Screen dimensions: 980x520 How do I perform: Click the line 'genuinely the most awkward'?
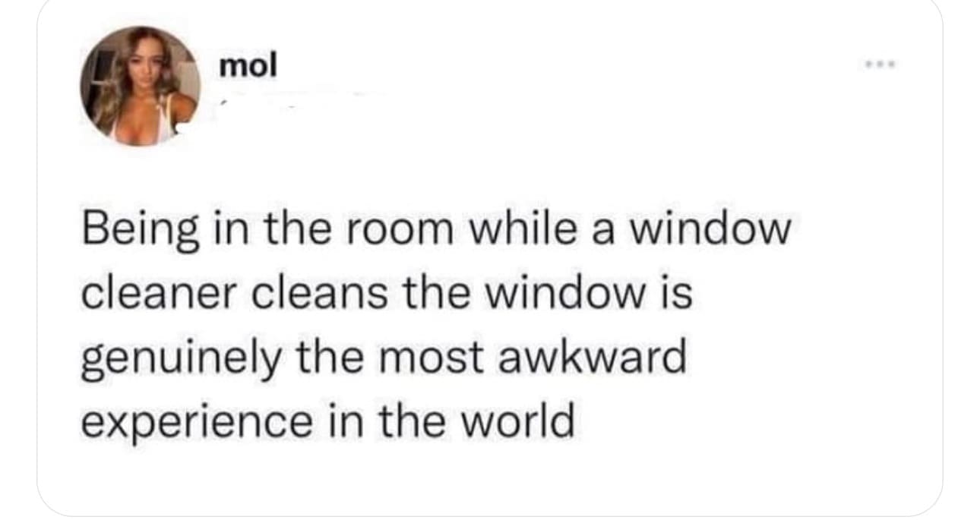tap(384, 359)
